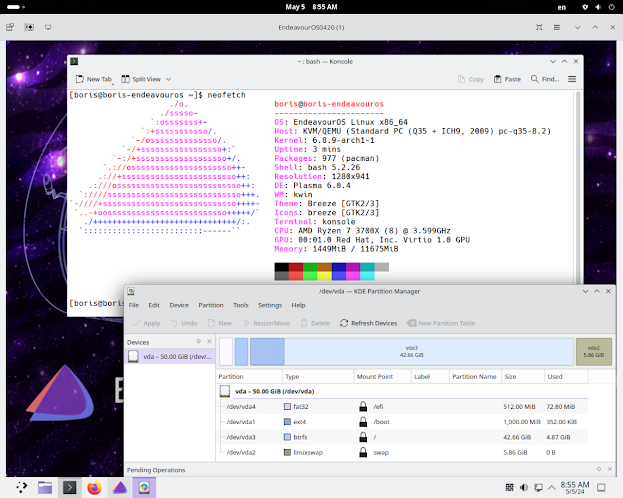Click the New partition toolbar button
623x498 pixels.
pyautogui.click(x=220, y=323)
